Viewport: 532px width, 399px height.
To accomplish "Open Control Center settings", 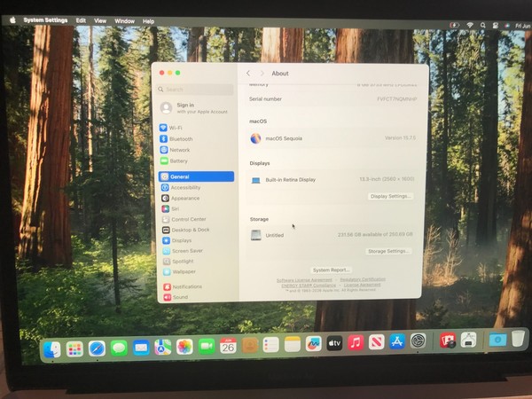I will (x=184, y=219).
